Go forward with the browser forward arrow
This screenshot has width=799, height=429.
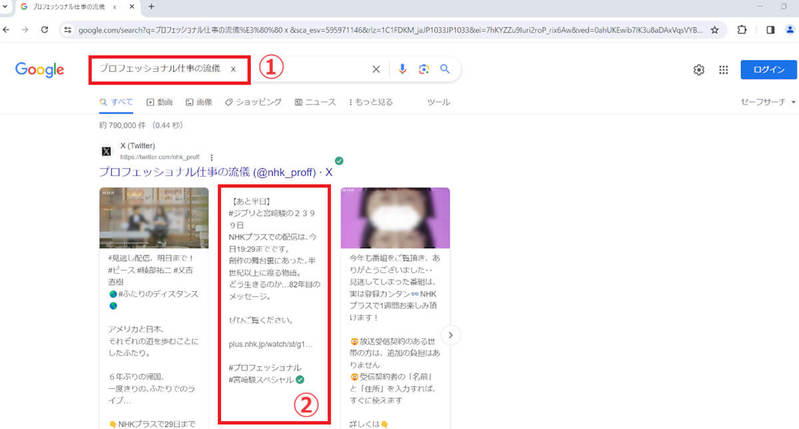coord(25,30)
